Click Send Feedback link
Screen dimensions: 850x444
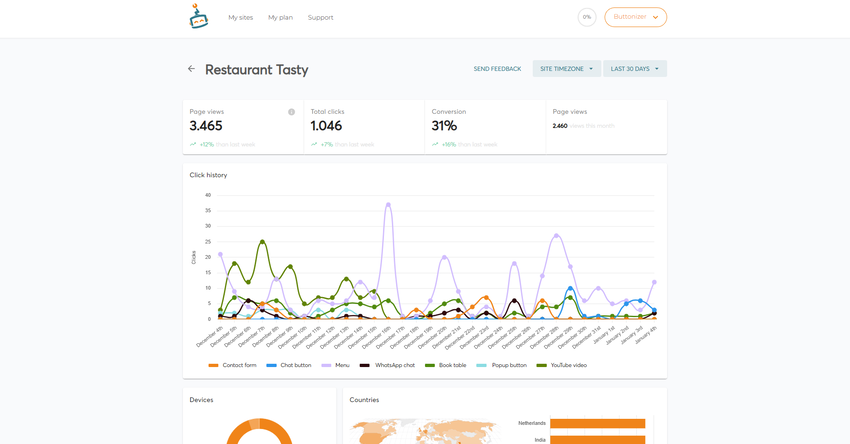[497, 69]
